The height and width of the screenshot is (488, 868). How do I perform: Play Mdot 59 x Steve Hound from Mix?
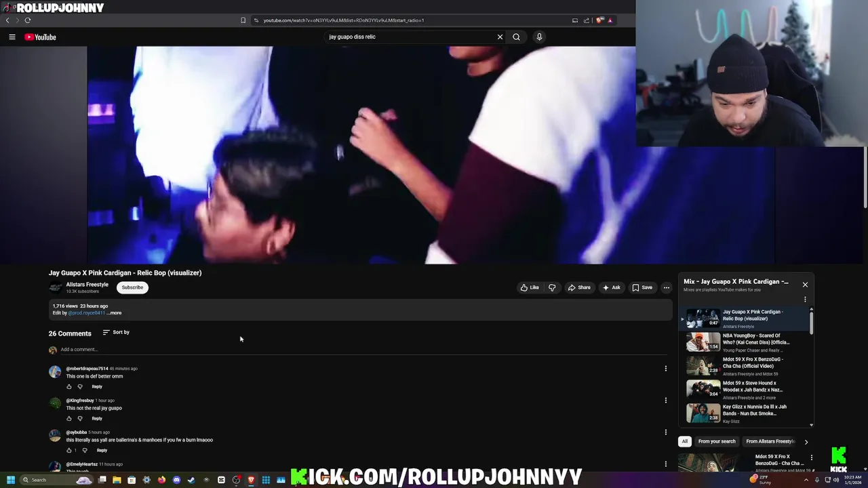[746, 389]
